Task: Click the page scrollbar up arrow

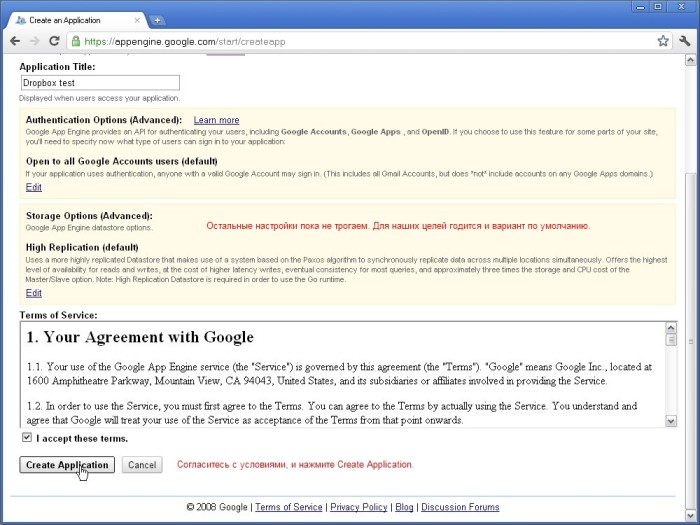Action: tap(690, 60)
